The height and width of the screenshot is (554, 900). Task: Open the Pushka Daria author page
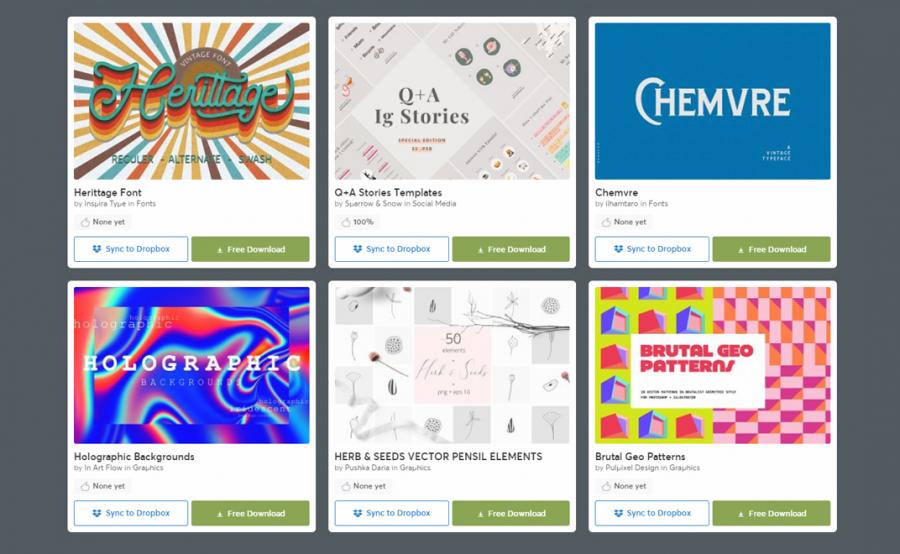(367, 468)
